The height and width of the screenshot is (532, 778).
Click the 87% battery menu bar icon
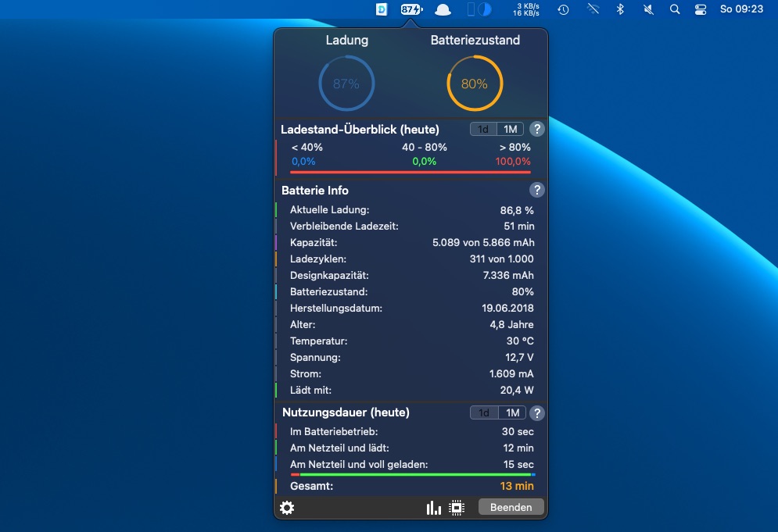point(412,9)
